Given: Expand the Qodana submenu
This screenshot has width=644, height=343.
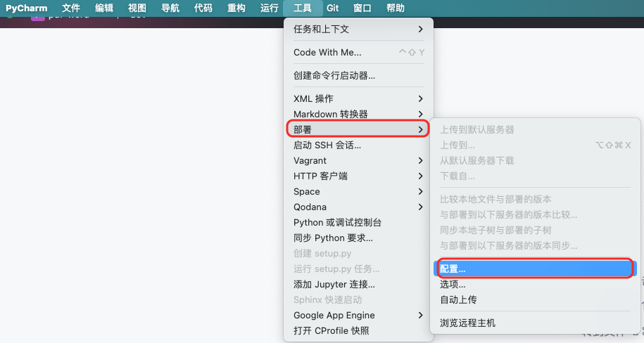Looking at the screenshot, I should click(358, 207).
